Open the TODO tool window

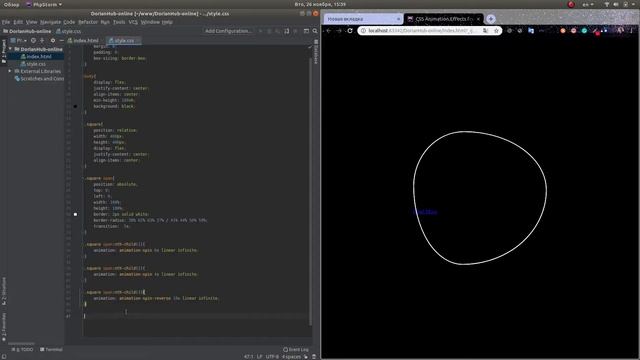coord(22,349)
